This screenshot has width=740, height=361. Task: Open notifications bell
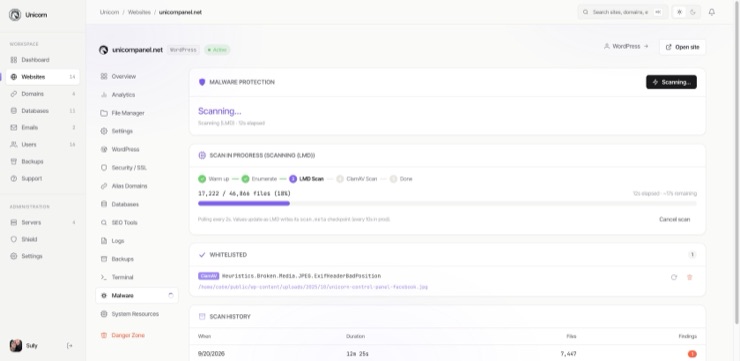coord(712,12)
